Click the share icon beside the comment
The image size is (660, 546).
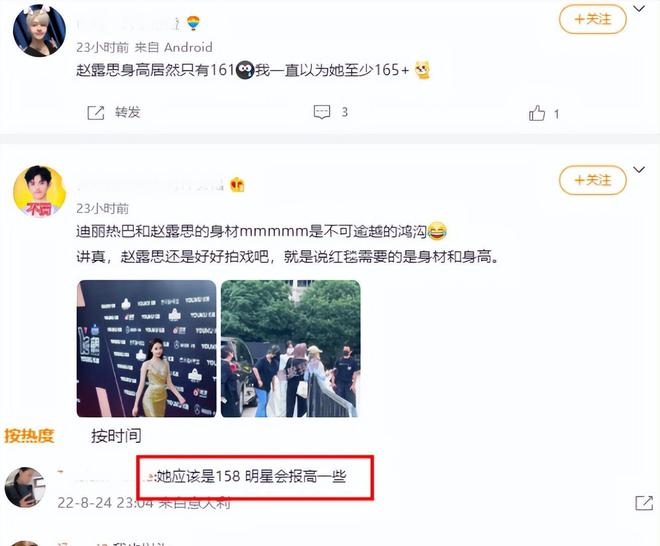[644, 503]
